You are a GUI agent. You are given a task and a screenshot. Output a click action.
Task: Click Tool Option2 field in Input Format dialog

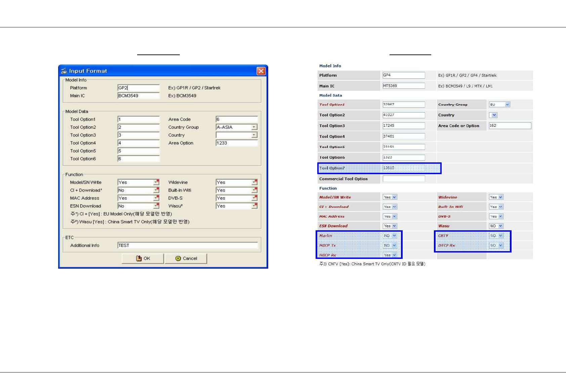click(x=138, y=127)
